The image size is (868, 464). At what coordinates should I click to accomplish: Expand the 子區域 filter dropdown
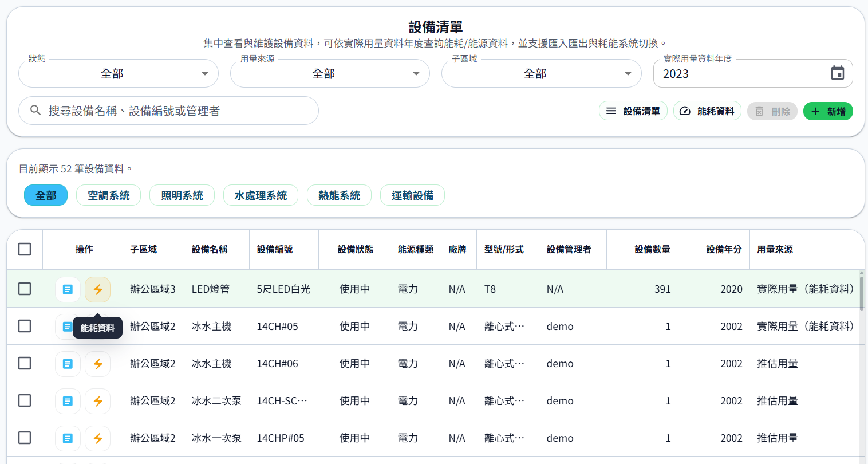pos(541,73)
